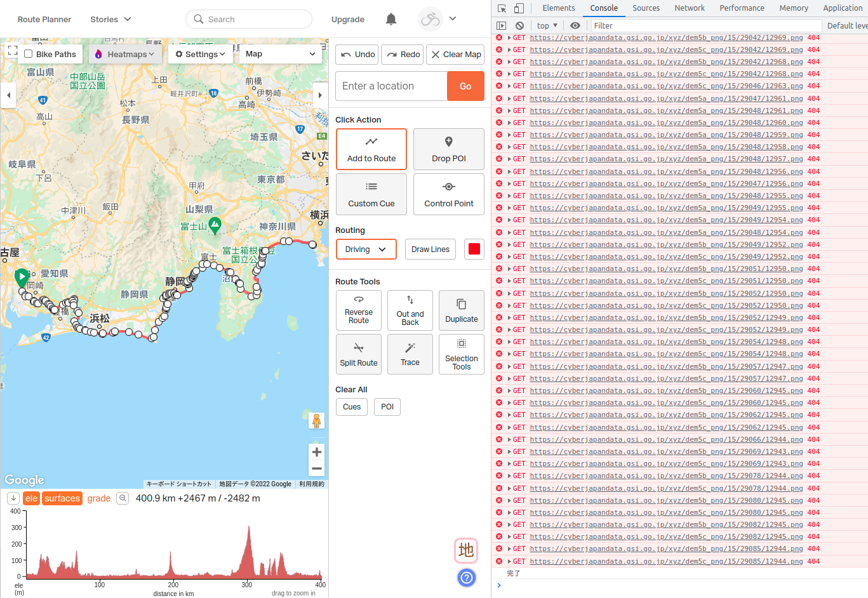Open Default levels dropdown in console

[847, 25]
